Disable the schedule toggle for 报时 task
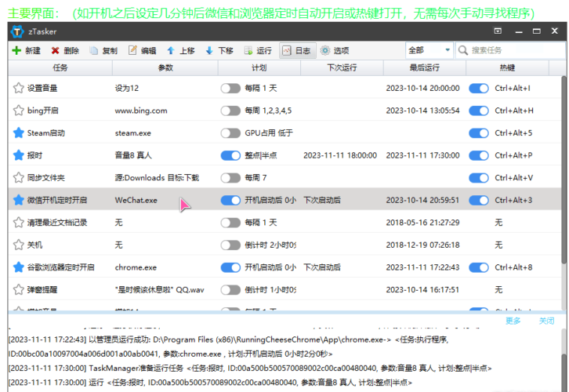 pyautogui.click(x=230, y=155)
